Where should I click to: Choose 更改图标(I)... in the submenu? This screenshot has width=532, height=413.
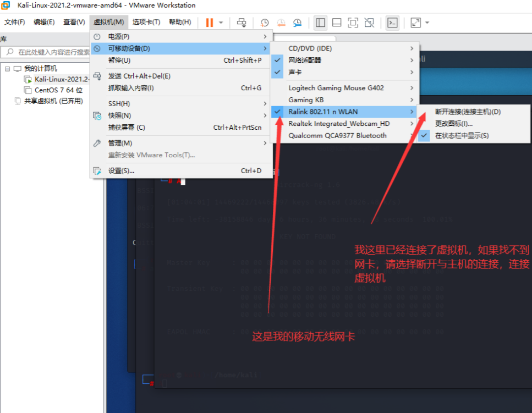click(x=453, y=124)
